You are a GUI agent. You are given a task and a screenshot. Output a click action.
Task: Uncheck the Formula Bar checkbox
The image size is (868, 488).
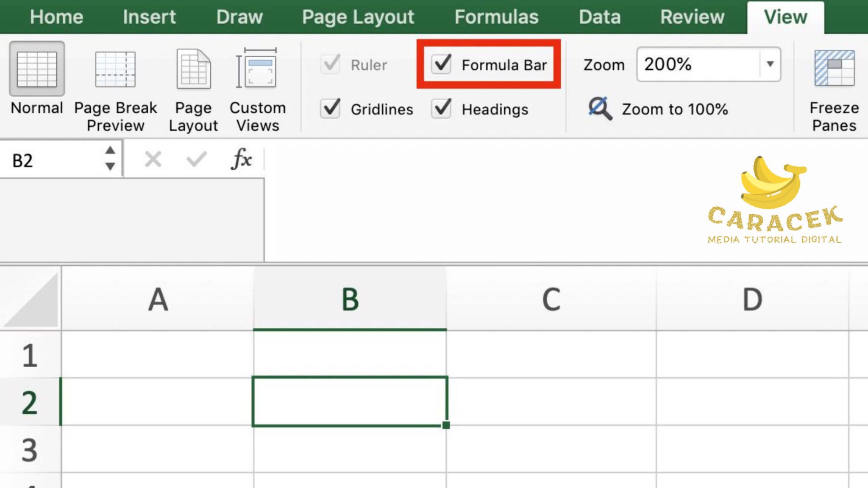click(x=441, y=65)
